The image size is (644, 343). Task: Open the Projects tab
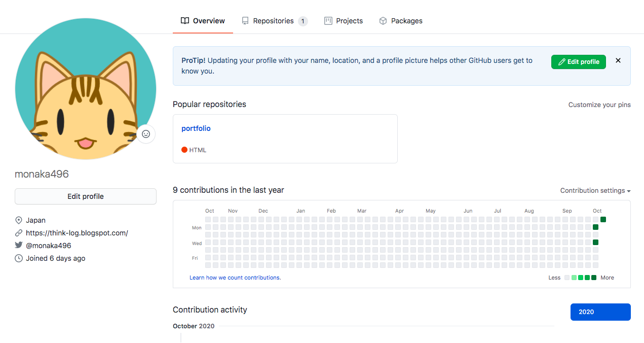click(344, 21)
